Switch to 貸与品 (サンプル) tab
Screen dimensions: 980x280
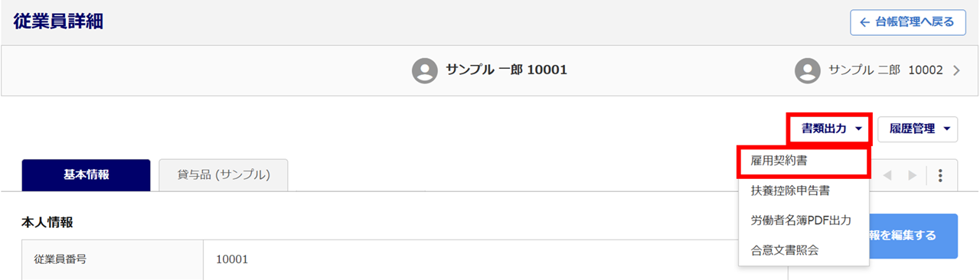click(224, 175)
